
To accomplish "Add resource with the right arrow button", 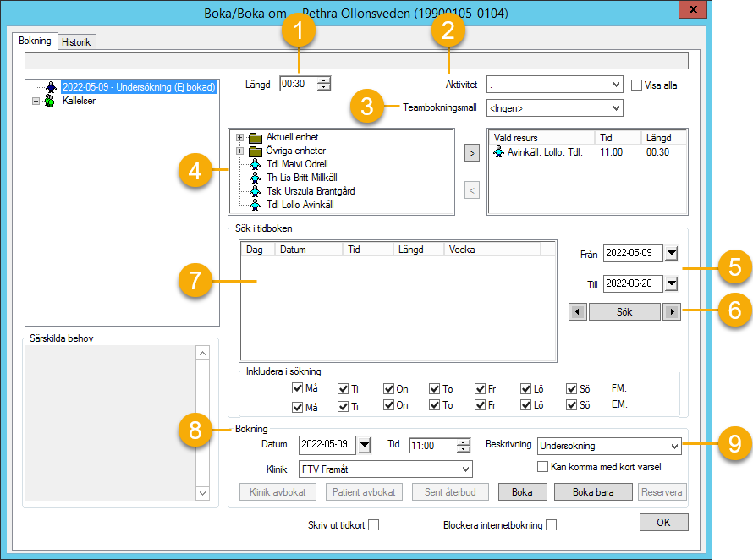I will [472, 153].
